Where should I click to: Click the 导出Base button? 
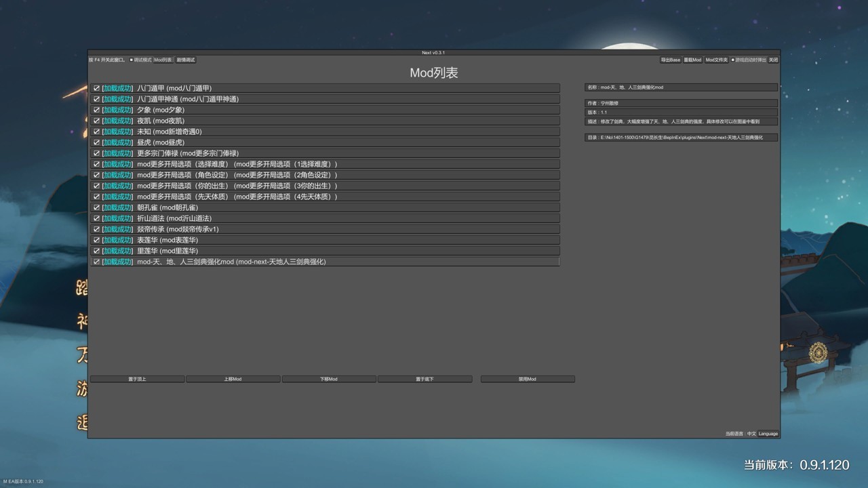671,60
